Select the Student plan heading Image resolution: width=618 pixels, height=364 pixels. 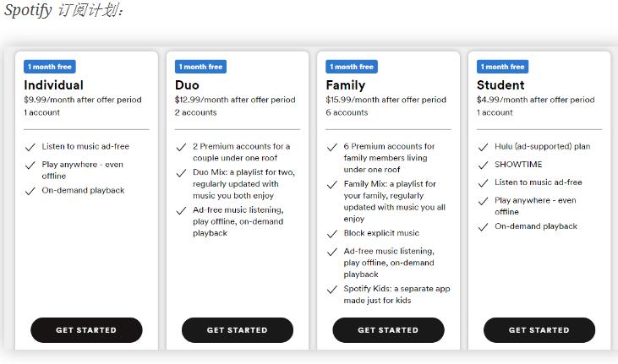[500, 85]
